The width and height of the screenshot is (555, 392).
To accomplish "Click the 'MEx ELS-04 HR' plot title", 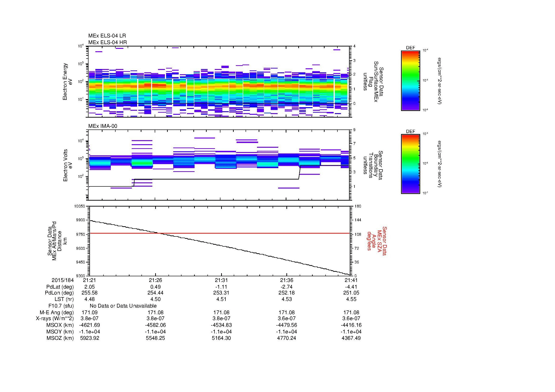I will click(x=107, y=42).
